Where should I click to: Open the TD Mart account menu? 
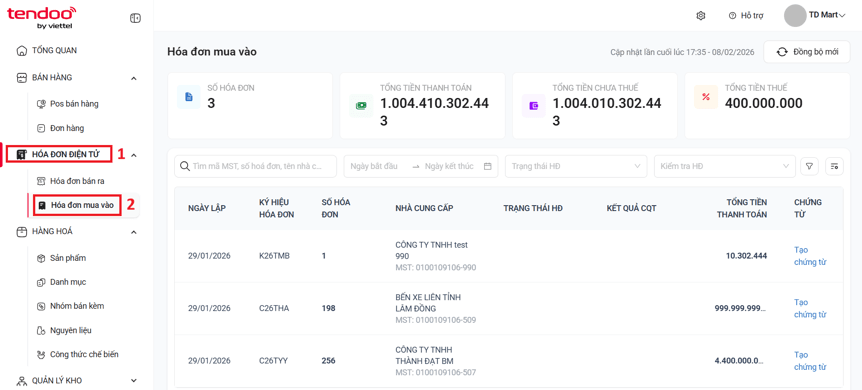826,15
